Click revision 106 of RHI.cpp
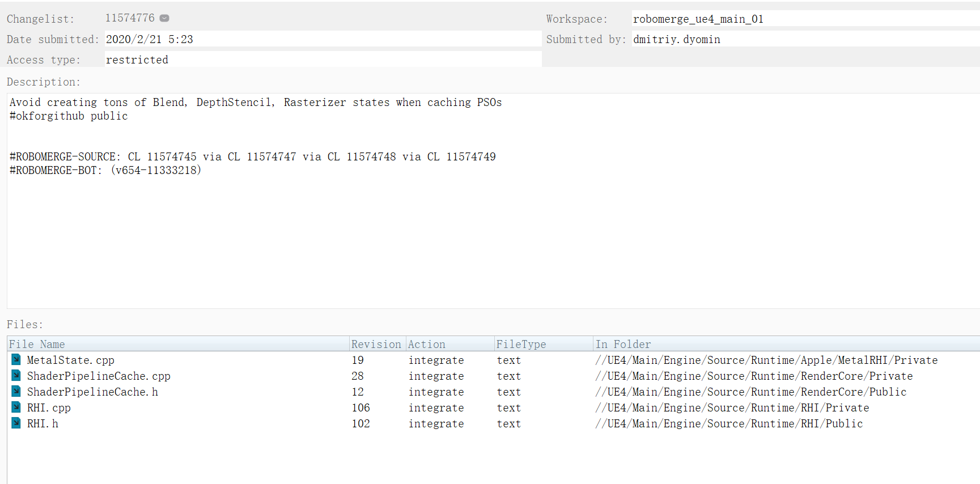The height and width of the screenshot is (484, 980). click(360, 407)
